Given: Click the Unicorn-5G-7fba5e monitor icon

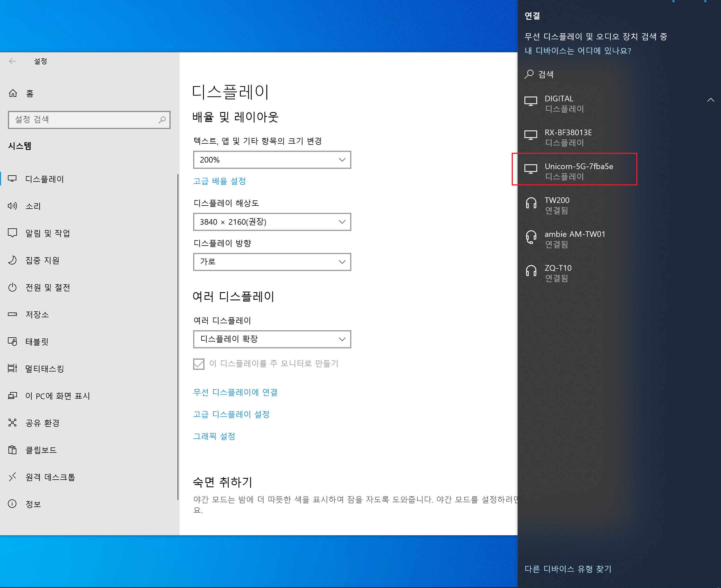Looking at the screenshot, I should (531, 169).
